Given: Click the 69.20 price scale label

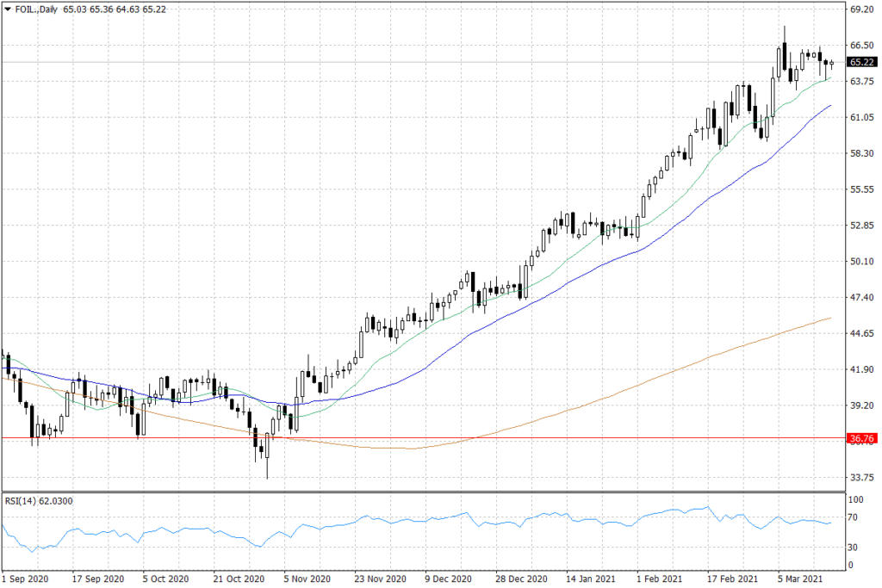Looking at the screenshot, I should click(860, 9).
